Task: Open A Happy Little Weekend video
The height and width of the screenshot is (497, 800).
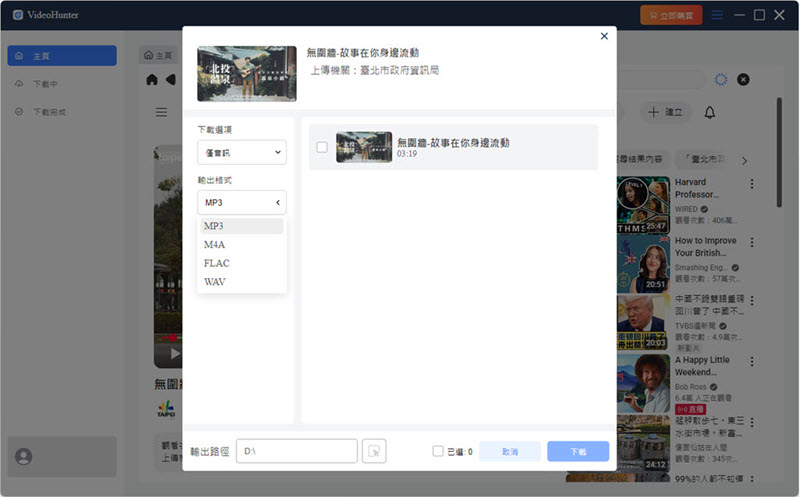Action: coord(643,383)
